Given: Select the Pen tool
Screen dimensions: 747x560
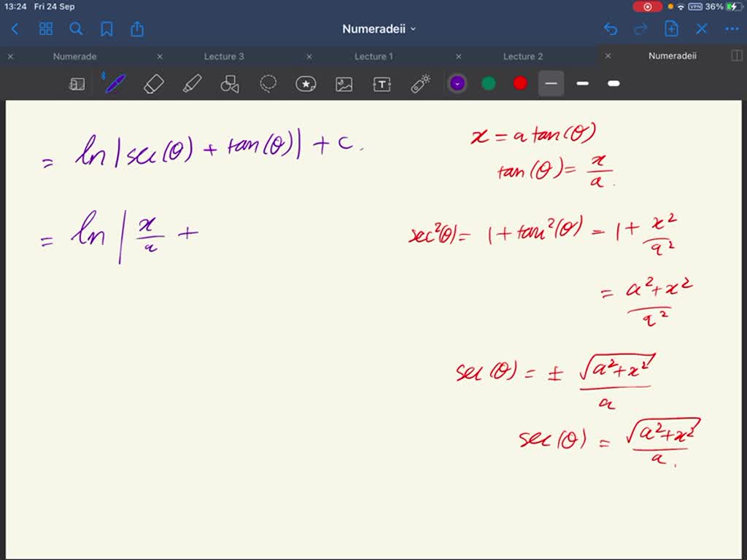Looking at the screenshot, I should tap(114, 83).
